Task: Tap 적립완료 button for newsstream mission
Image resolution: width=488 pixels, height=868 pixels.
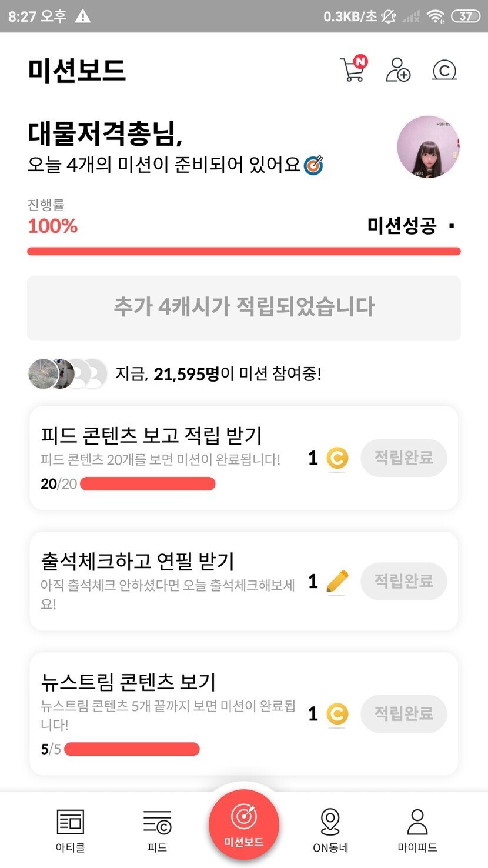Action: [x=404, y=713]
